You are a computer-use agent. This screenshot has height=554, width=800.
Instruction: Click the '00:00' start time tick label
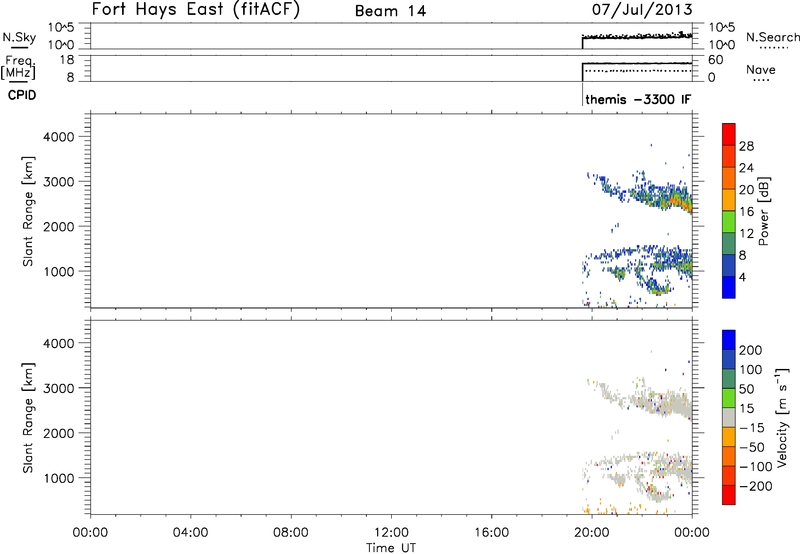point(90,533)
